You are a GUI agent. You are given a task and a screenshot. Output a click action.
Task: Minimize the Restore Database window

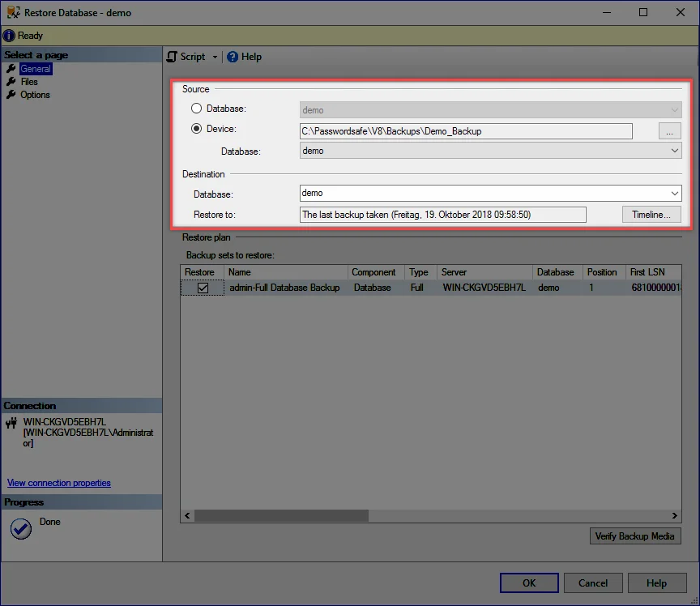click(607, 12)
